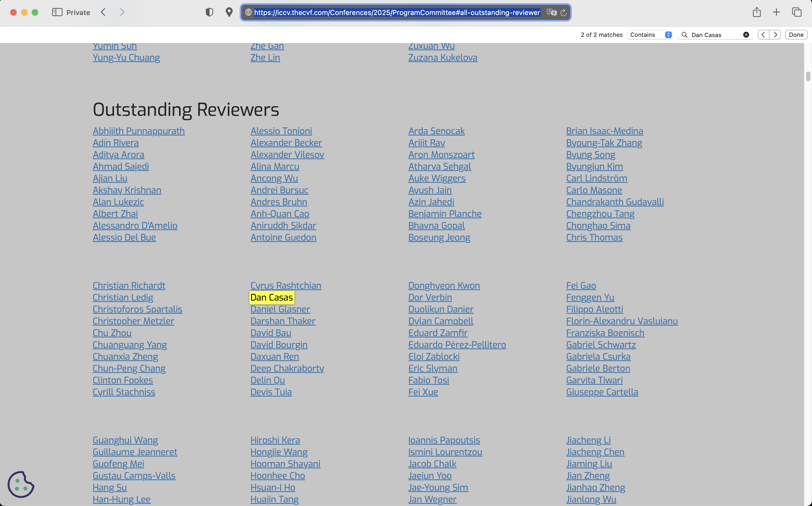
Task: Go back to previous page
Action: [103, 12]
